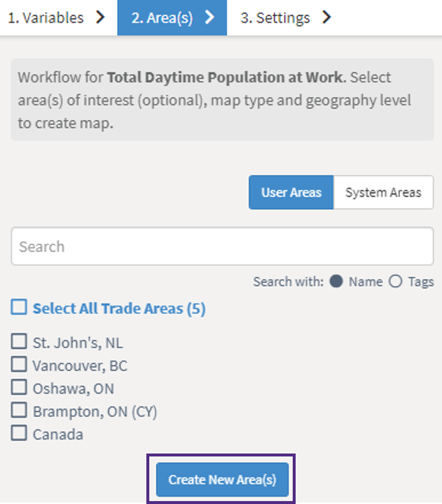The width and height of the screenshot is (442, 504).
Task: Go to the 3. Settings step tab
Action: pos(285,18)
